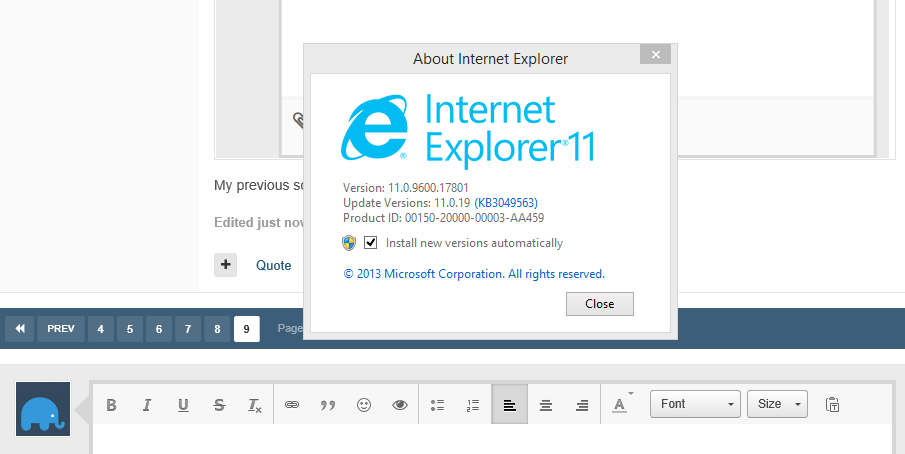
Task: Center align text
Action: tap(545, 405)
